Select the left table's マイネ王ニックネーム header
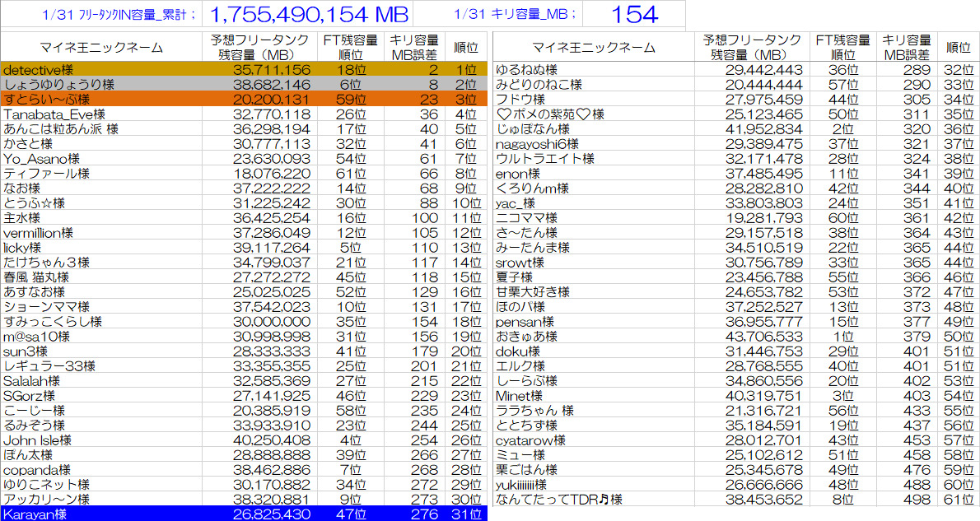 (x=101, y=47)
